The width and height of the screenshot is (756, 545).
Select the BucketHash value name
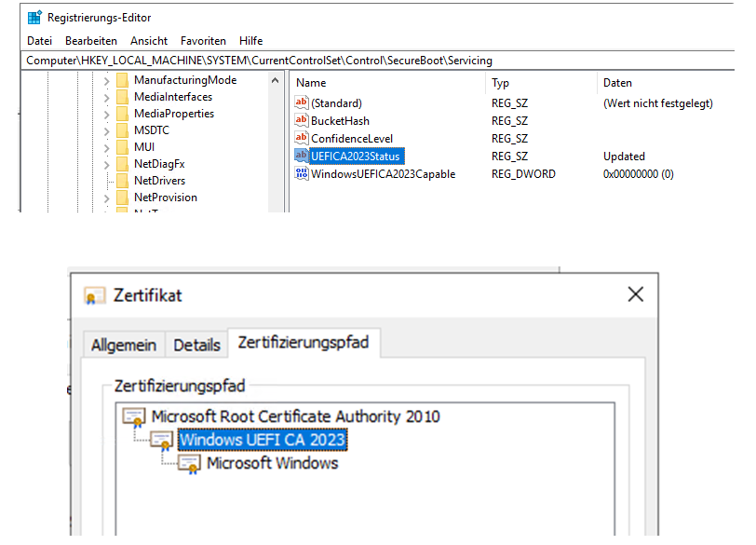pos(340,121)
